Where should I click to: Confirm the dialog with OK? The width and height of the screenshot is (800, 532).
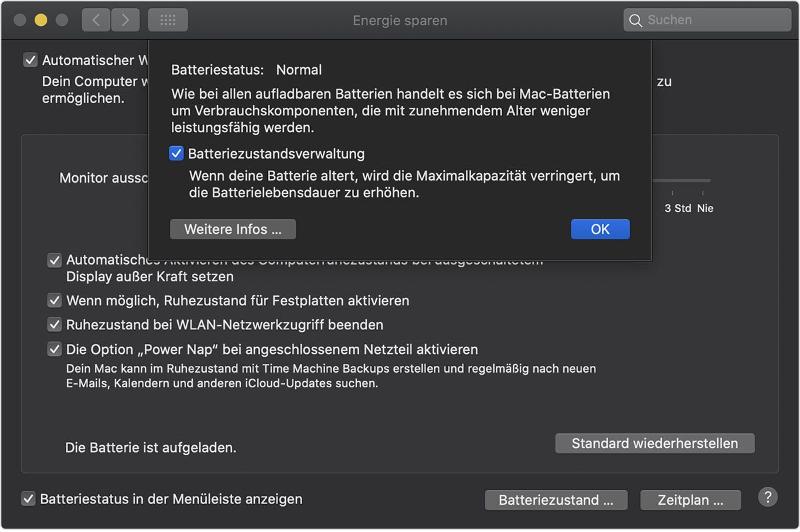600,229
